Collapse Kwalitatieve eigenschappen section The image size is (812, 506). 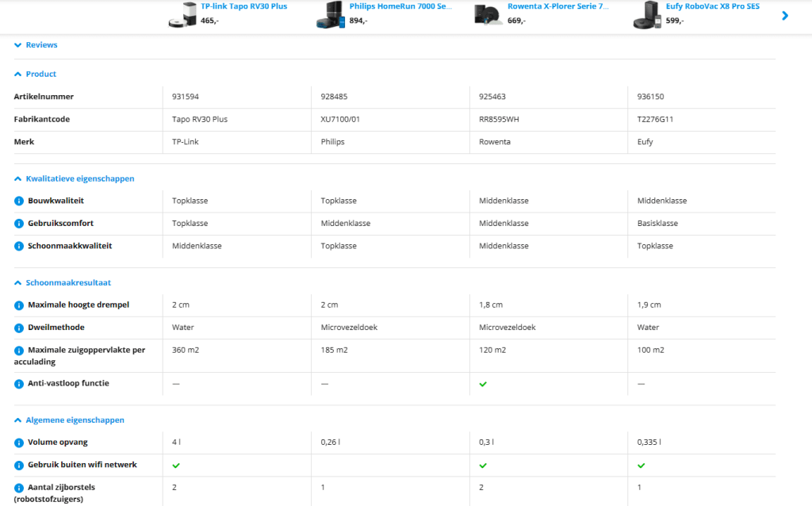(74, 178)
